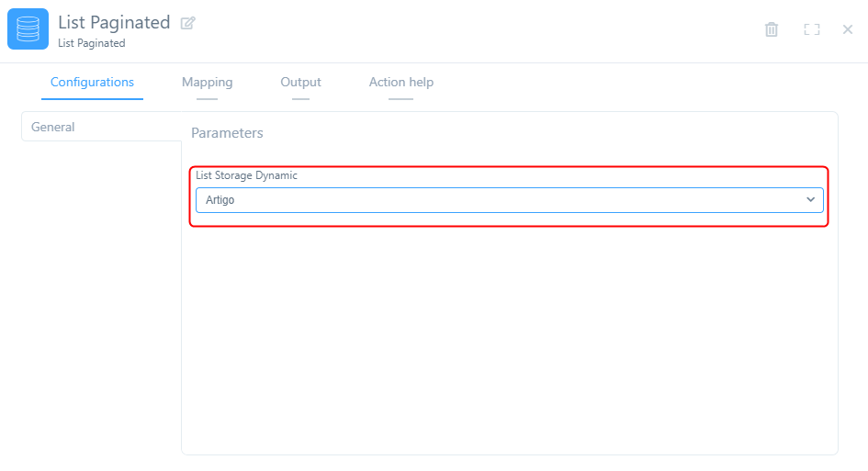
Task: Click the Parameters heading
Action: (227, 133)
